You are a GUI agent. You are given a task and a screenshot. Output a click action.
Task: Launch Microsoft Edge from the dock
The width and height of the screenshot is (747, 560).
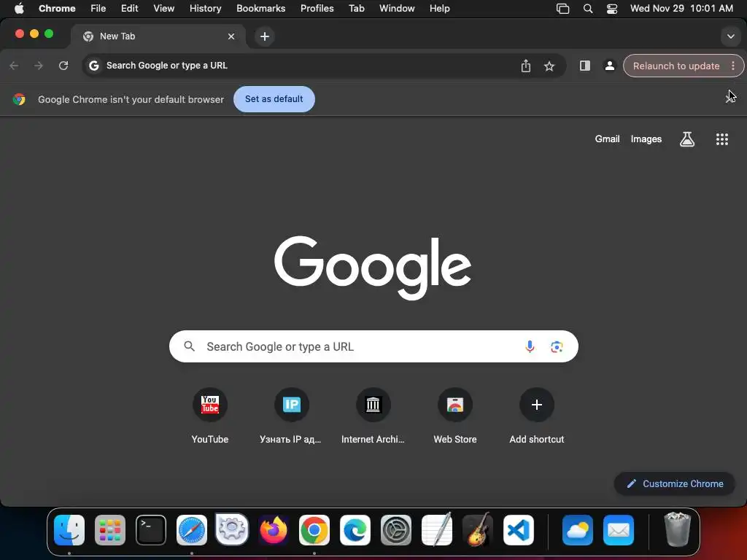[355, 530]
